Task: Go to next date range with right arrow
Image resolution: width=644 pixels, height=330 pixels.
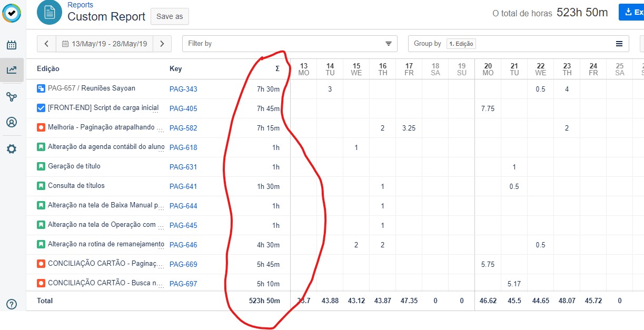Action: tap(162, 44)
